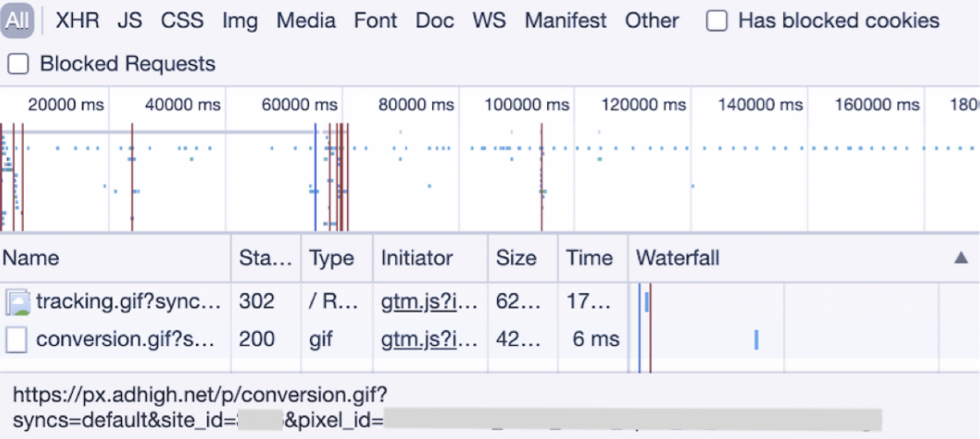Click the conversion.gif blank file icon
This screenshot has height=439, width=980.
(17, 340)
